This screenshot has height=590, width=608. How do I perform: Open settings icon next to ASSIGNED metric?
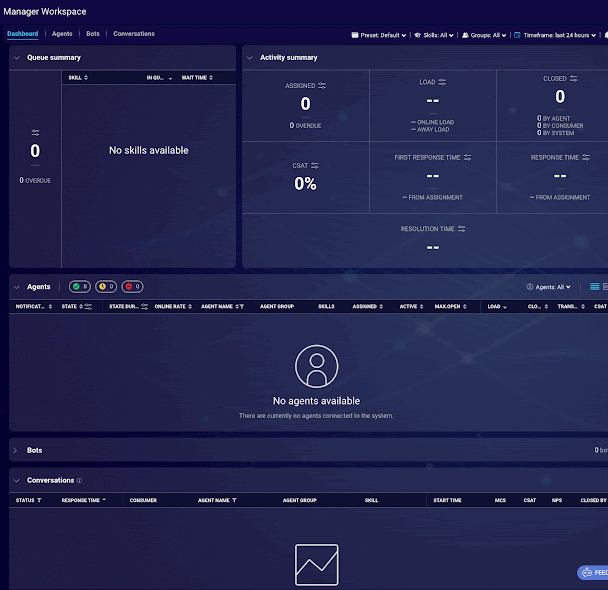point(322,86)
